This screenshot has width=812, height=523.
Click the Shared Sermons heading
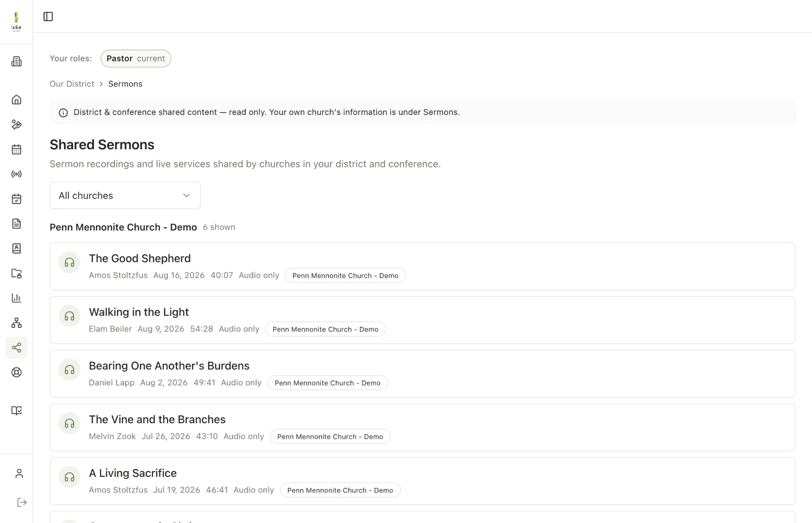click(102, 145)
